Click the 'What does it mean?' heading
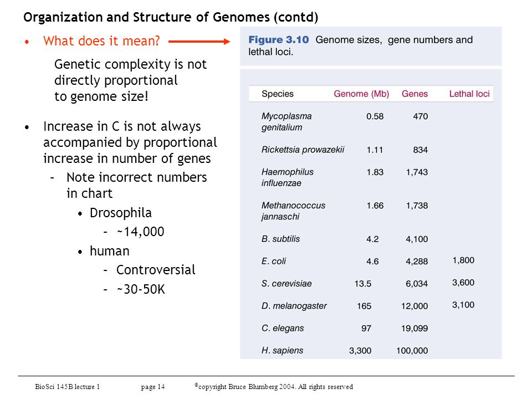532x399 pixels. [x=101, y=41]
